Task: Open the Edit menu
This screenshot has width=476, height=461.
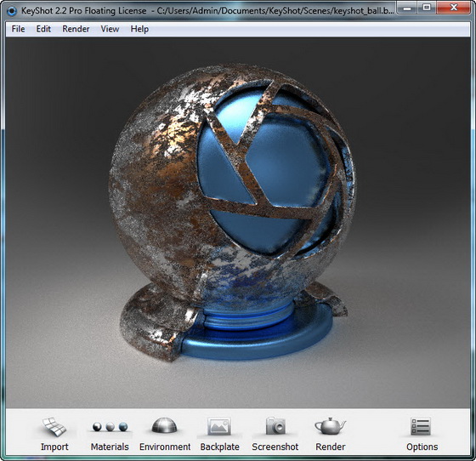Action: tap(43, 29)
